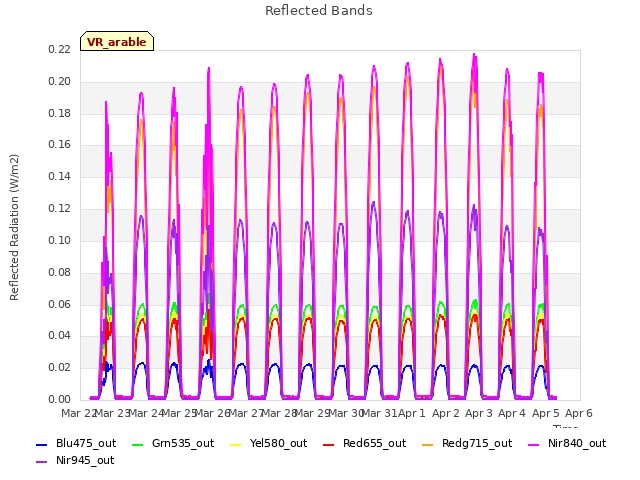Click the Reflected Radiation (W/m2) axis label
The height and width of the screenshot is (480, 640).
pos(14,227)
